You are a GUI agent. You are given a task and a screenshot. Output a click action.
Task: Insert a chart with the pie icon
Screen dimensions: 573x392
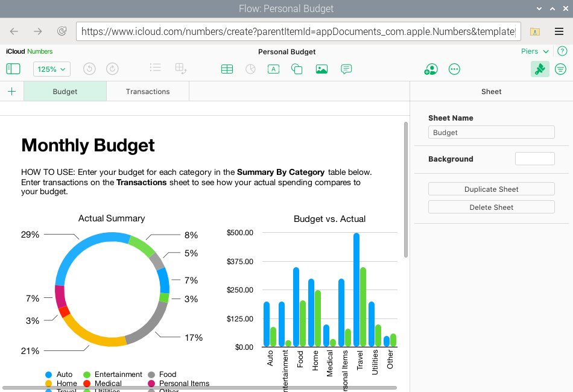tap(250, 69)
